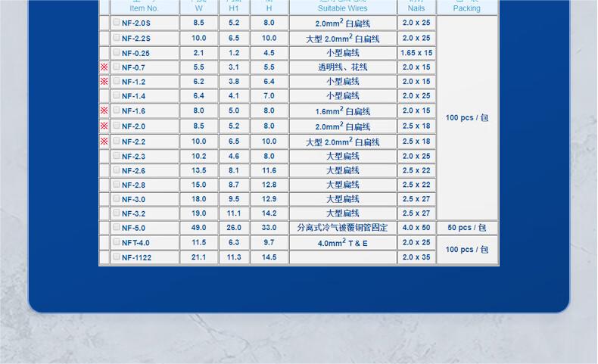The height and width of the screenshot is (364, 598).
Task: Check the NF-3.0 item box
Action: pos(117,199)
